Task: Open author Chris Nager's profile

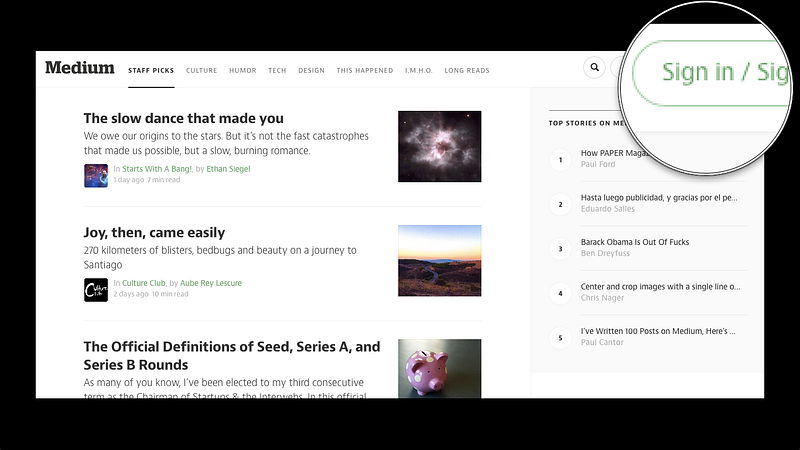Action: coord(602,297)
